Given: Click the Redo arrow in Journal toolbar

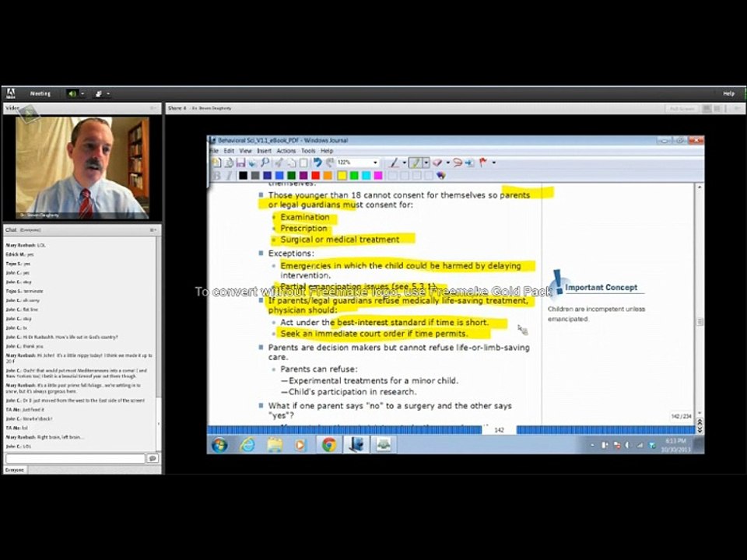Looking at the screenshot, I should tap(330, 163).
